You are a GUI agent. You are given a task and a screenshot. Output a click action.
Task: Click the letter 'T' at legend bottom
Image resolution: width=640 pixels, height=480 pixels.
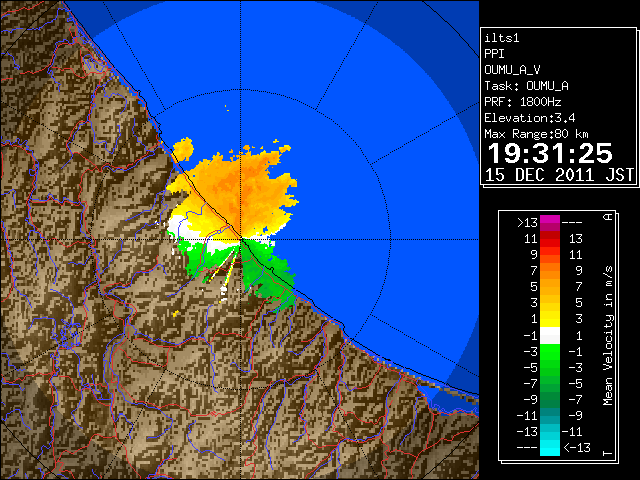coord(608,453)
